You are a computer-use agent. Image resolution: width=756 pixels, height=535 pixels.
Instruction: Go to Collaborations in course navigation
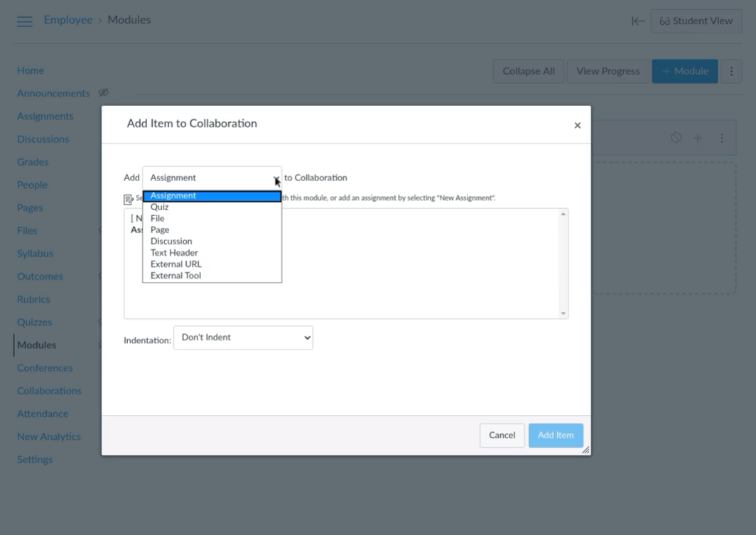coord(49,391)
